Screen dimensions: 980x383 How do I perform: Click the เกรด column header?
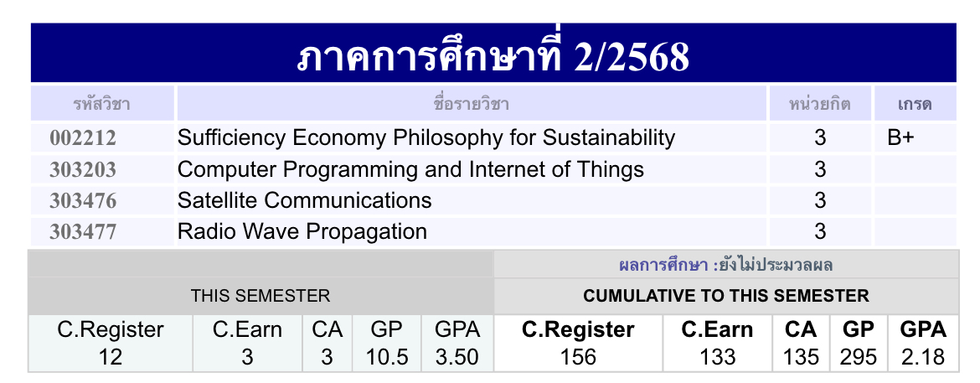(x=914, y=105)
